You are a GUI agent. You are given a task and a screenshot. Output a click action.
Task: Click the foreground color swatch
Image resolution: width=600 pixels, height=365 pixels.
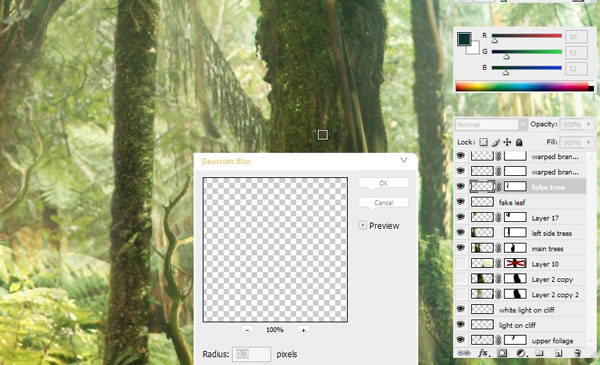[x=464, y=39]
